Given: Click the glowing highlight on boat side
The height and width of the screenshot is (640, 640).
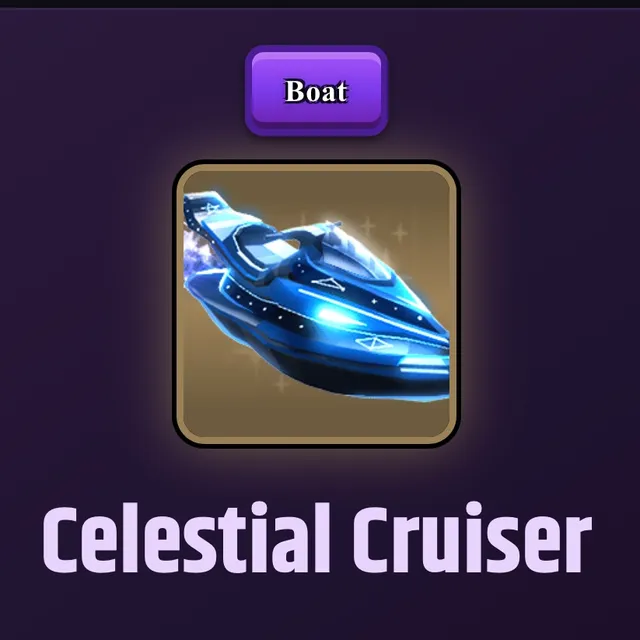Looking at the screenshot, I should click(x=331, y=314).
